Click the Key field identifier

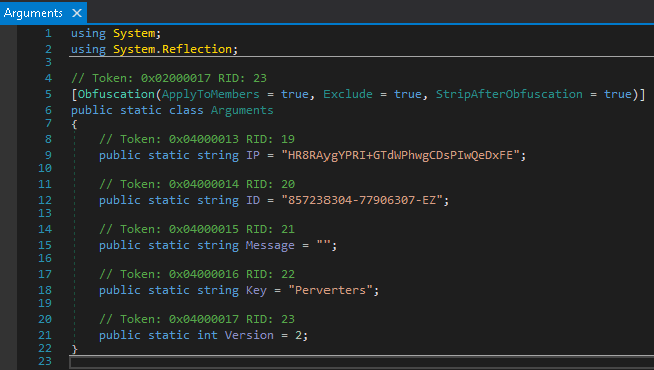tap(256, 291)
